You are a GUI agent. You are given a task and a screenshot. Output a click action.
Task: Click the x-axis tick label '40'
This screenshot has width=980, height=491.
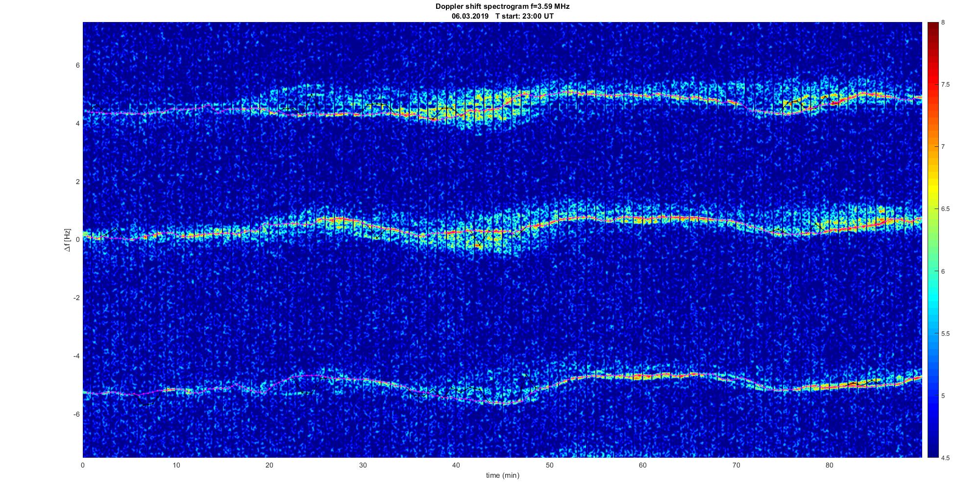point(456,465)
